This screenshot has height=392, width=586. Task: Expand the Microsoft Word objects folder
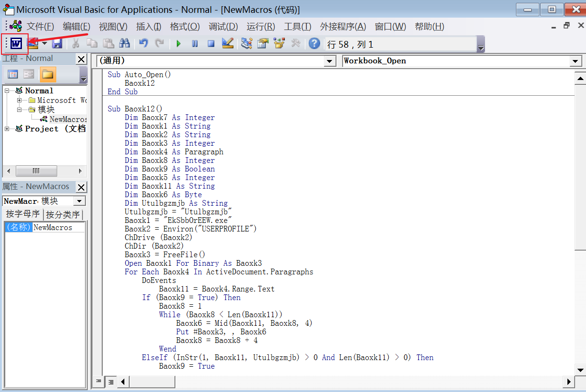click(20, 100)
